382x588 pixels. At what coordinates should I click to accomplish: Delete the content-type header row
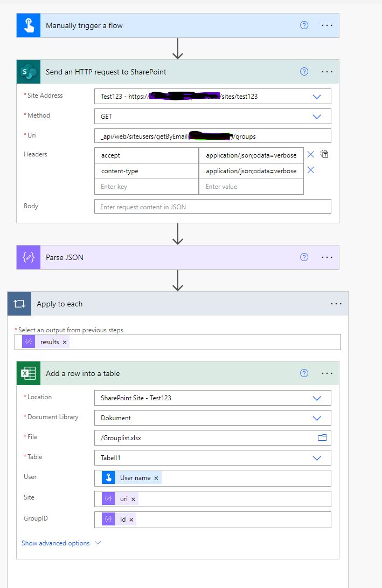310,170
